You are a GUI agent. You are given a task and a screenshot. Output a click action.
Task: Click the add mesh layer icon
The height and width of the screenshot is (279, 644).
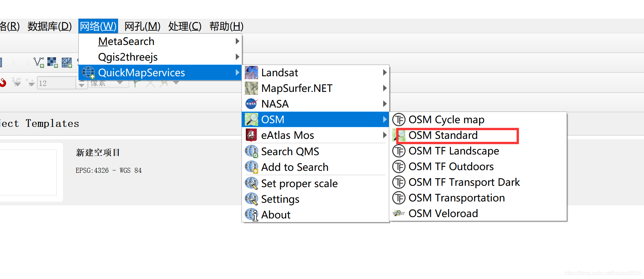click(x=67, y=62)
